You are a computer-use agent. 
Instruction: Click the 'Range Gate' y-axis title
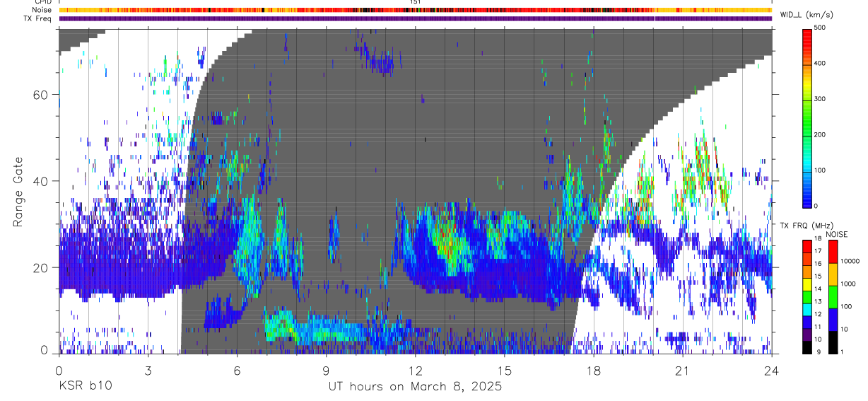coord(19,192)
